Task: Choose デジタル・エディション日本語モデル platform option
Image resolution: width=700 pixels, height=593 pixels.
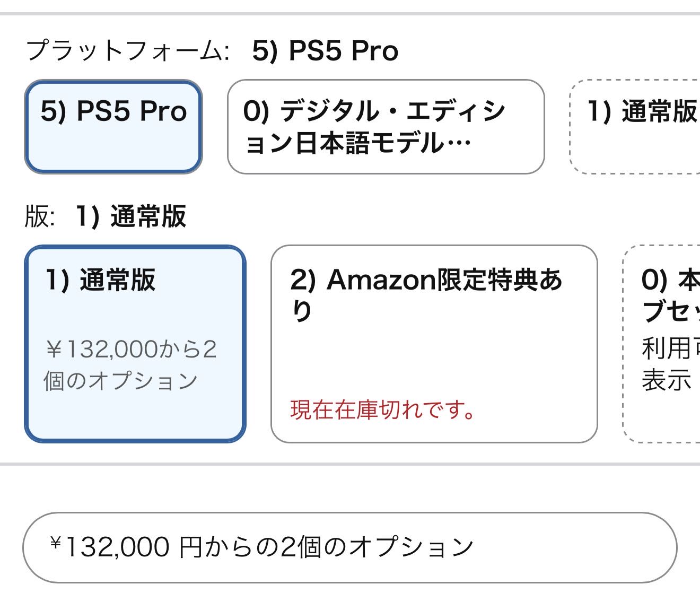Action: pyautogui.click(x=386, y=127)
